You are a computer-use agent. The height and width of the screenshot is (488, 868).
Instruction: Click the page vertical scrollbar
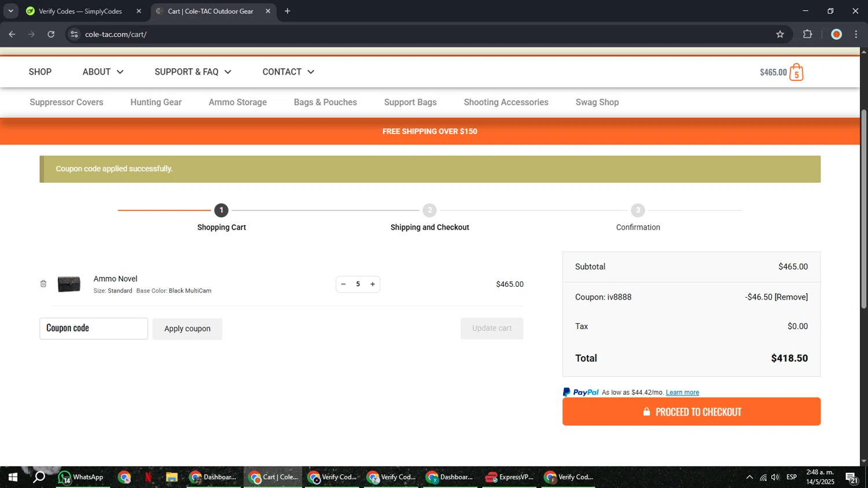(x=864, y=208)
